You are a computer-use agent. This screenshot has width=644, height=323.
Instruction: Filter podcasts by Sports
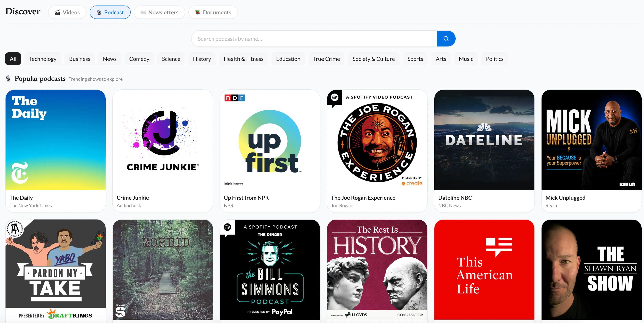tap(415, 59)
